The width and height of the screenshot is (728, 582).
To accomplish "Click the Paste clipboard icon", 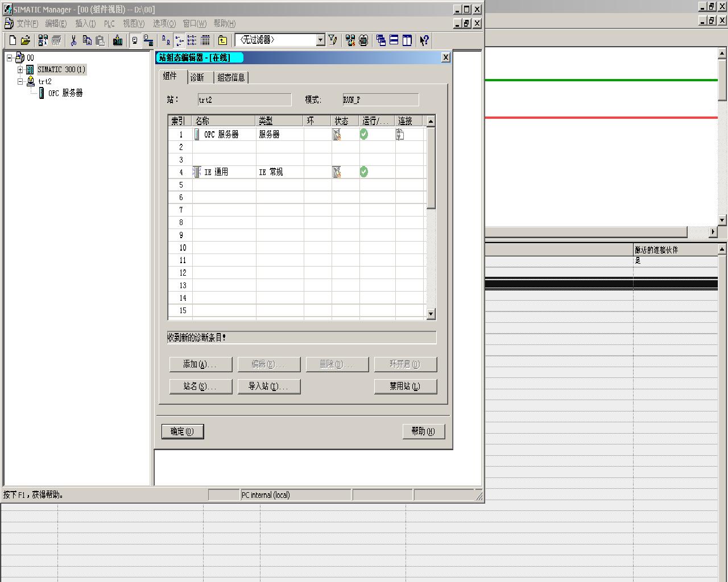I will point(100,40).
